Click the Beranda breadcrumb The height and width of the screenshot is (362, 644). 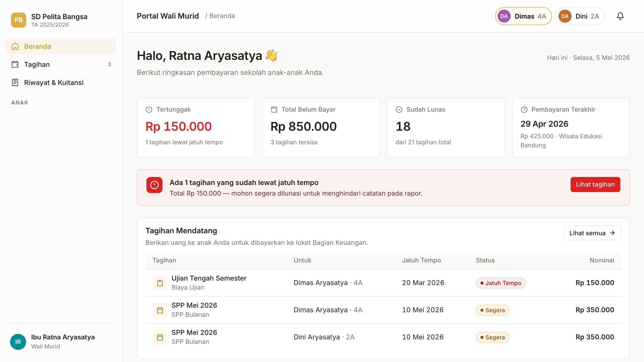[x=222, y=16]
